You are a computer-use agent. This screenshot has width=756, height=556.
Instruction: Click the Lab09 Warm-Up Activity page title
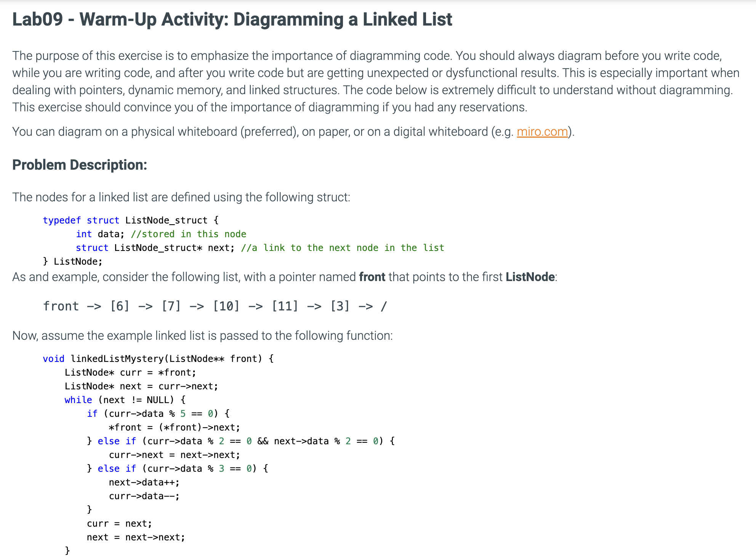click(x=232, y=19)
